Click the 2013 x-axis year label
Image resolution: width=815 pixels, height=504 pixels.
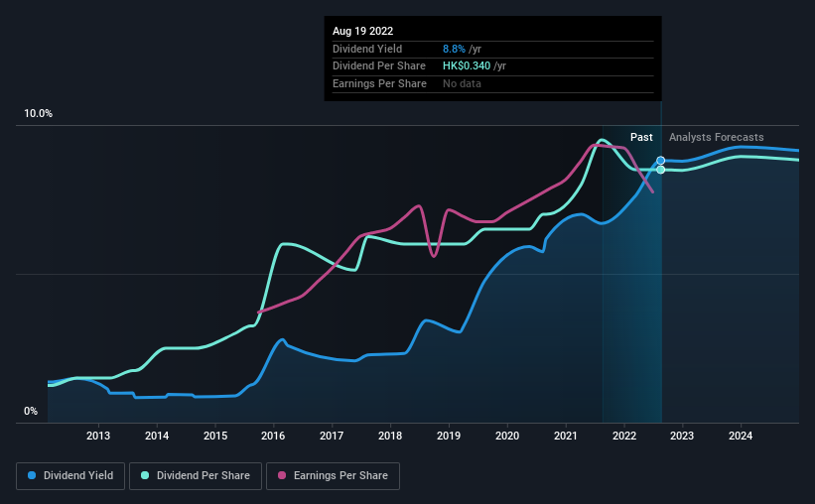tap(98, 436)
